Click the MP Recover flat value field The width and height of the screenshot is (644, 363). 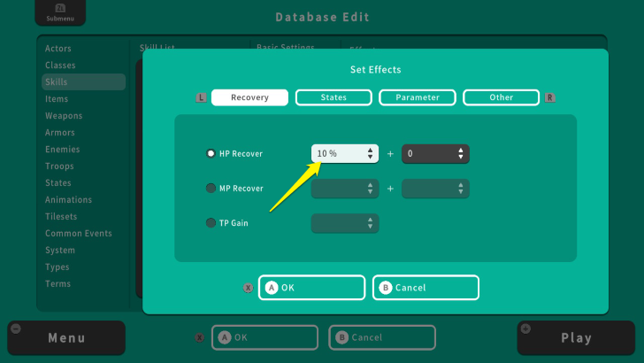[x=435, y=189]
